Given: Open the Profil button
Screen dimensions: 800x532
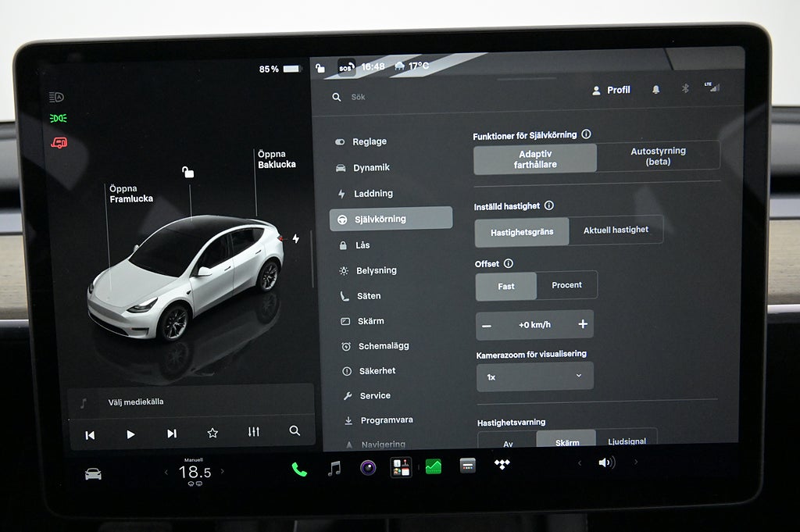Looking at the screenshot, I should pyautogui.click(x=611, y=91).
